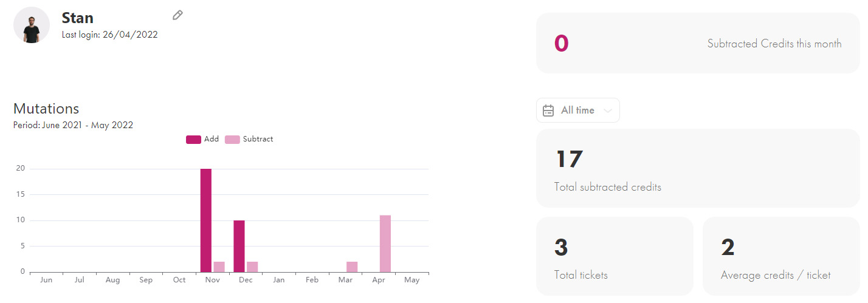Open the All time period selector
The image size is (868, 303).
pos(577,111)
